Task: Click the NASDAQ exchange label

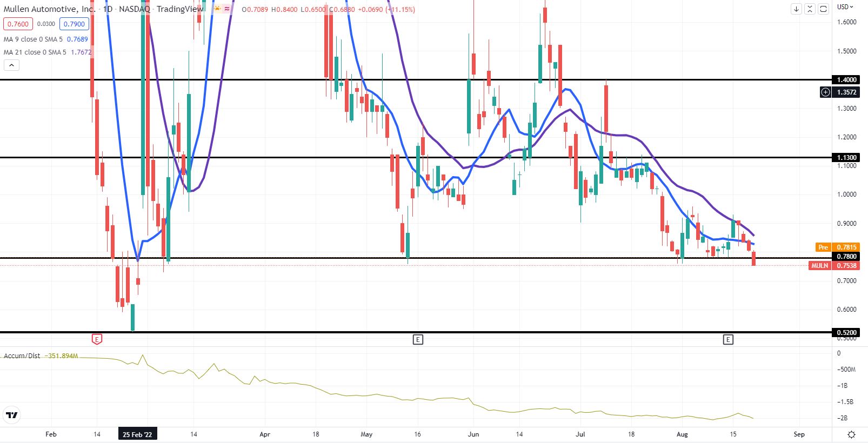Action: pyautogui.click(x=135, y=9)
